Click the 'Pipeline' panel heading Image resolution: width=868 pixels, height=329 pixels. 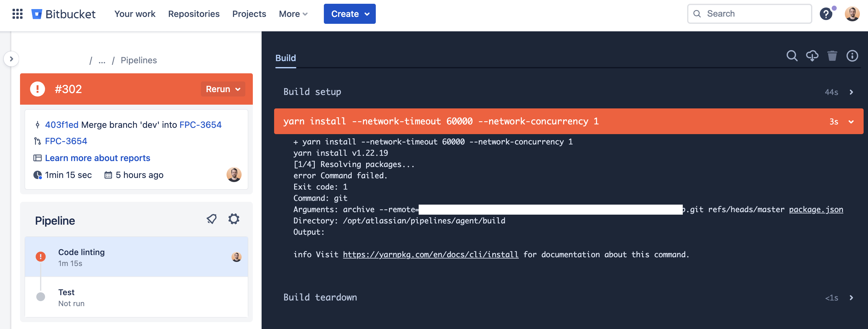(55, 221)
